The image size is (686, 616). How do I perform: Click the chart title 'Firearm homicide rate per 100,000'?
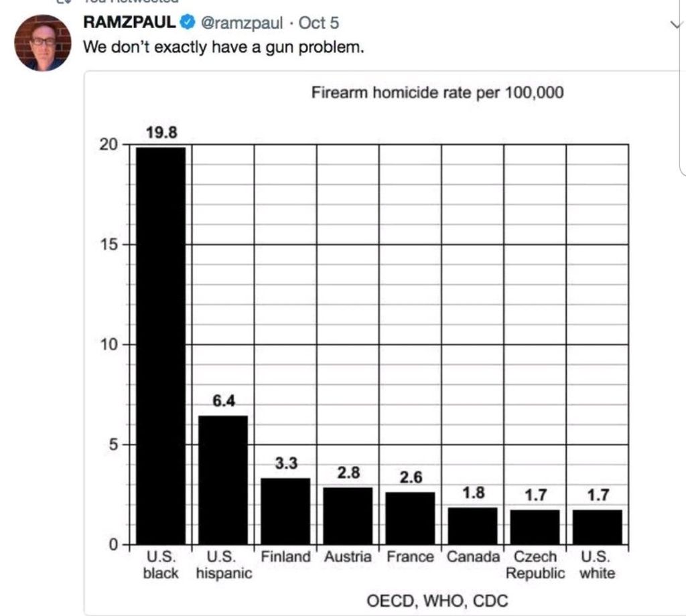(x=437, y=92)
